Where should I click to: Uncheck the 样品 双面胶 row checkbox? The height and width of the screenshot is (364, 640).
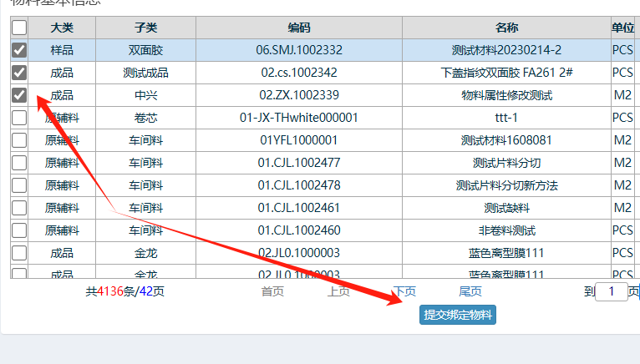(19, 50)
